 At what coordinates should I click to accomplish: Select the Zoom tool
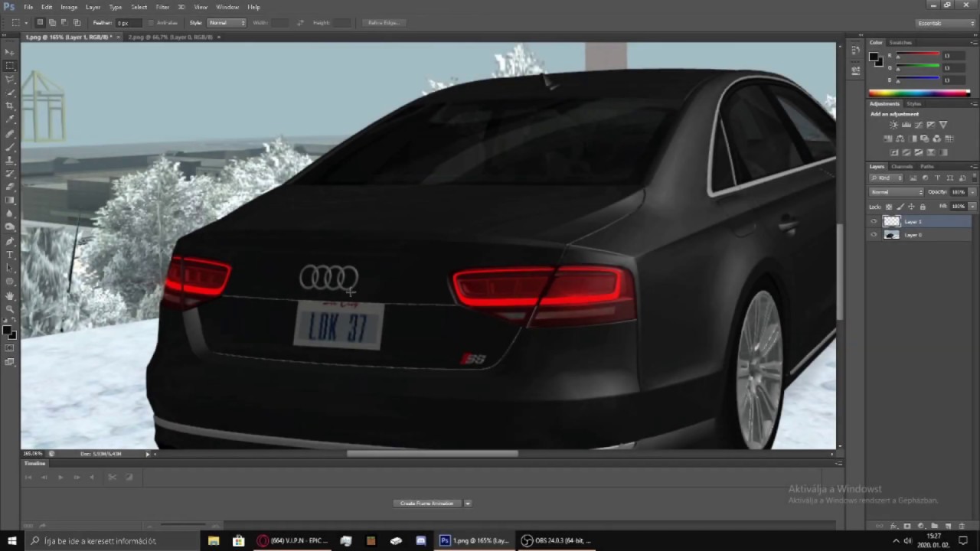point(11,308)
